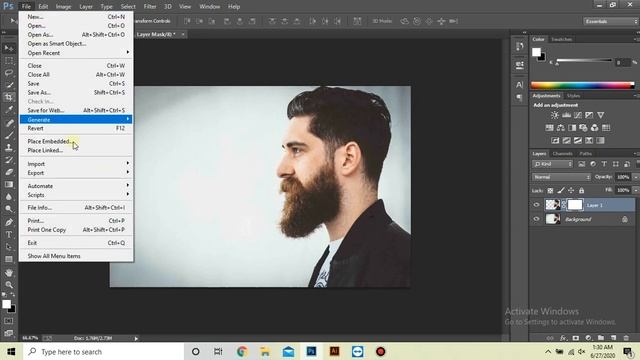Image resolution: width=640 pixels, height=360 pixels.
Task: Select the Clone Stamp tool
Action: click(9, 147)
